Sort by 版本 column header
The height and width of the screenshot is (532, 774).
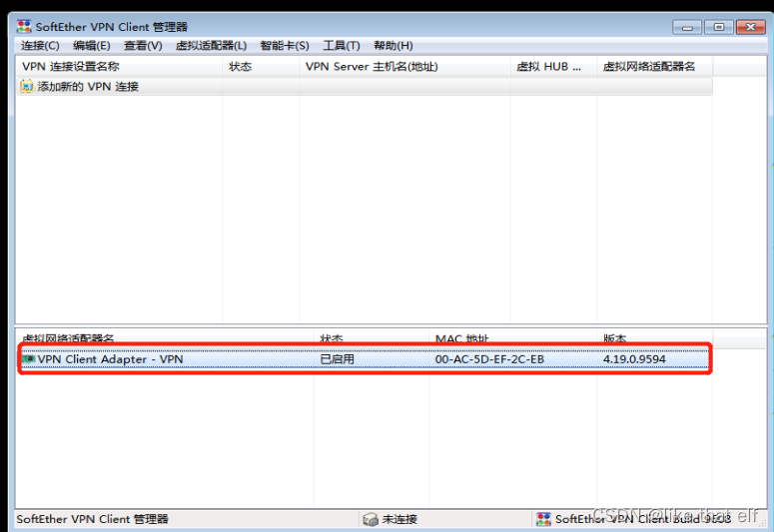654,338
